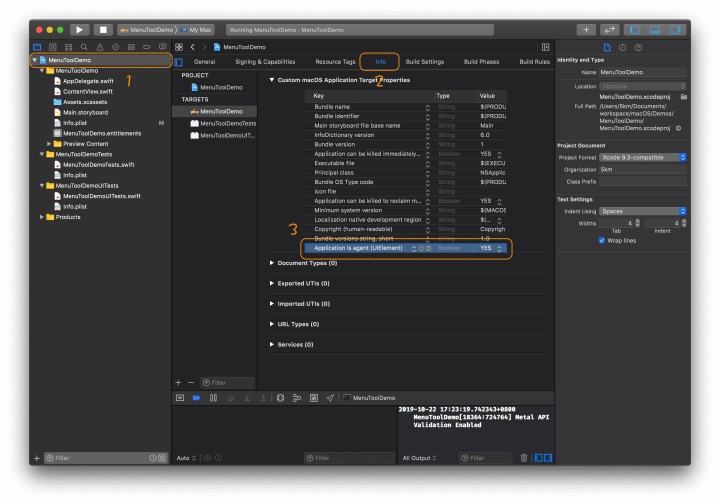
Task: Click the Stop button in toolbar
Action: point(103,30)
